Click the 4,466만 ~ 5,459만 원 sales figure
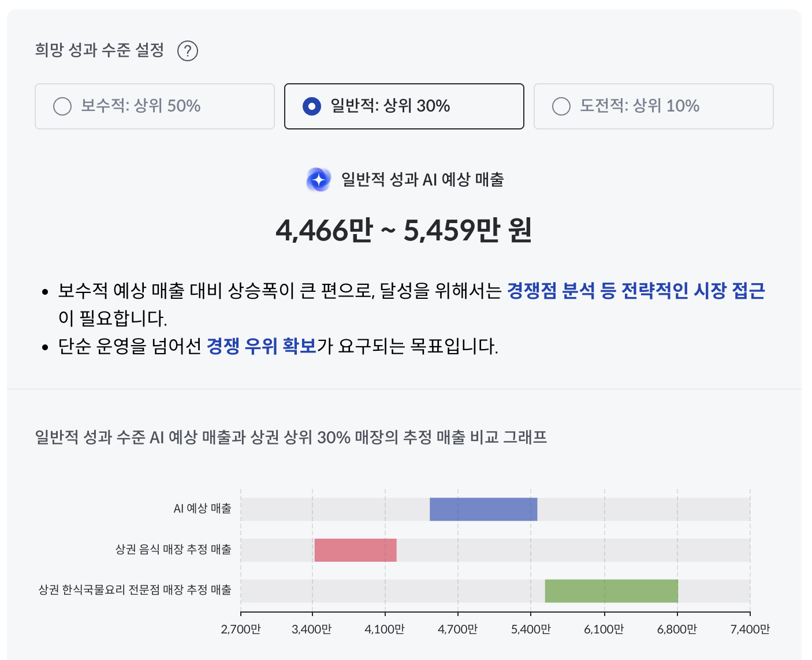This screenshot has width=812, height=660. click(404, 230)
